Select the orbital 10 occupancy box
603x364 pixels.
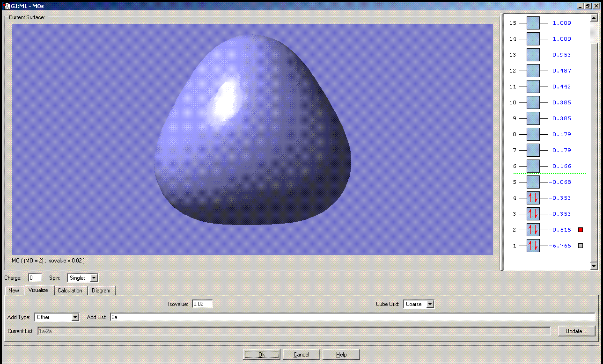click(x=533, y=102)
